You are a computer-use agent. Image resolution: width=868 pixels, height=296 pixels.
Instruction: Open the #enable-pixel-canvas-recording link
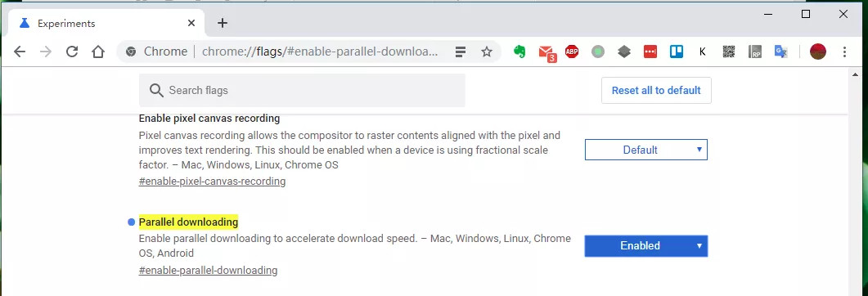tap(212, 181)
